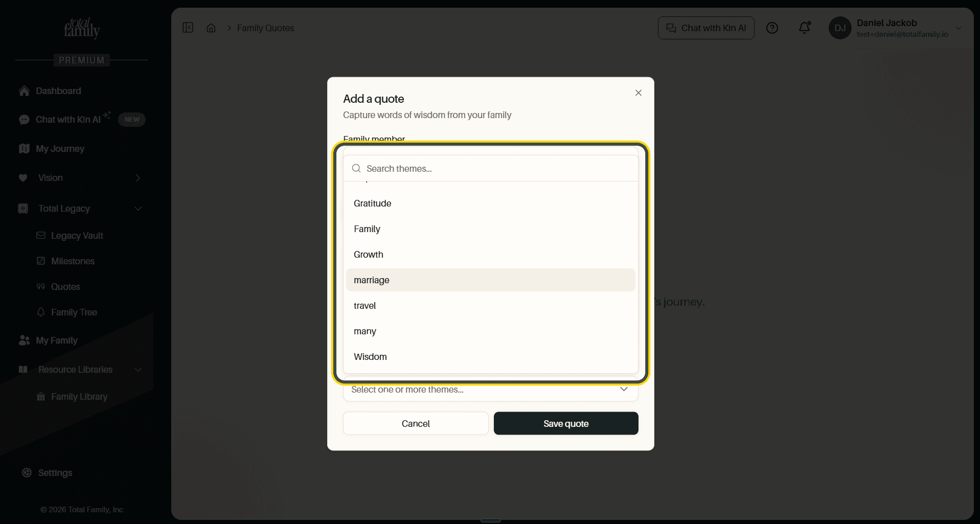Click the Family Tree icon

(41, 312)
